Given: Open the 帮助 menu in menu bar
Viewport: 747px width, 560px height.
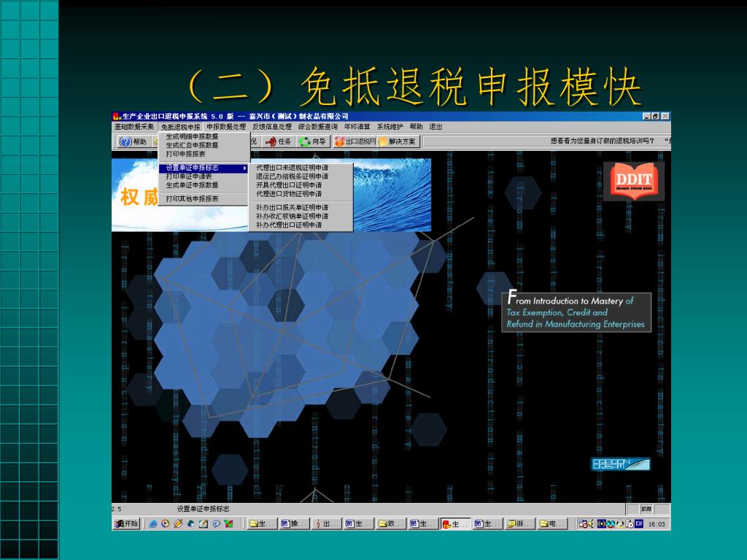Looking at the screenshot, I should [416, 127].
